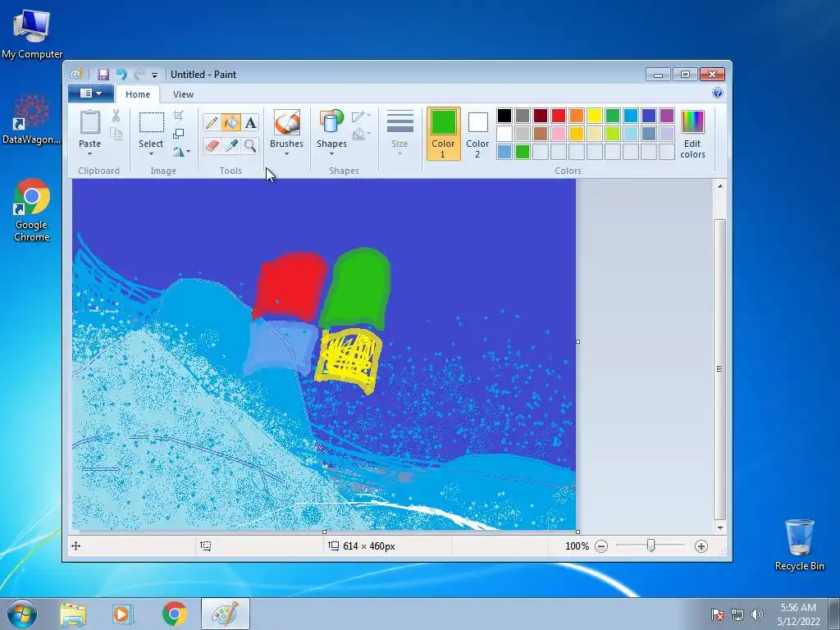Click the Recycle Bin desktop icon

click(799, 545)
